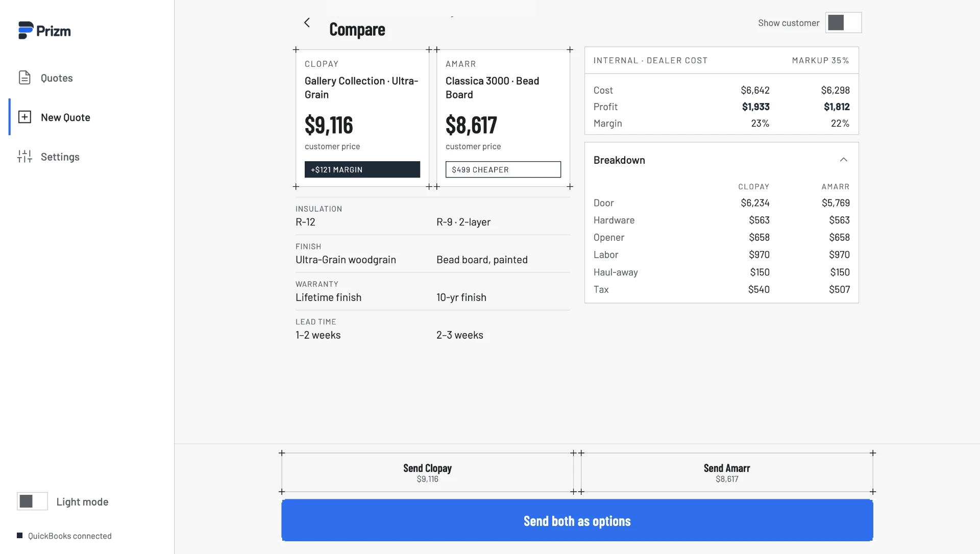The height and width of the screenshot is (554, 980).
Task: Click Ultra-Grain woodgrain finish text
Action: (x=346, y=260)
